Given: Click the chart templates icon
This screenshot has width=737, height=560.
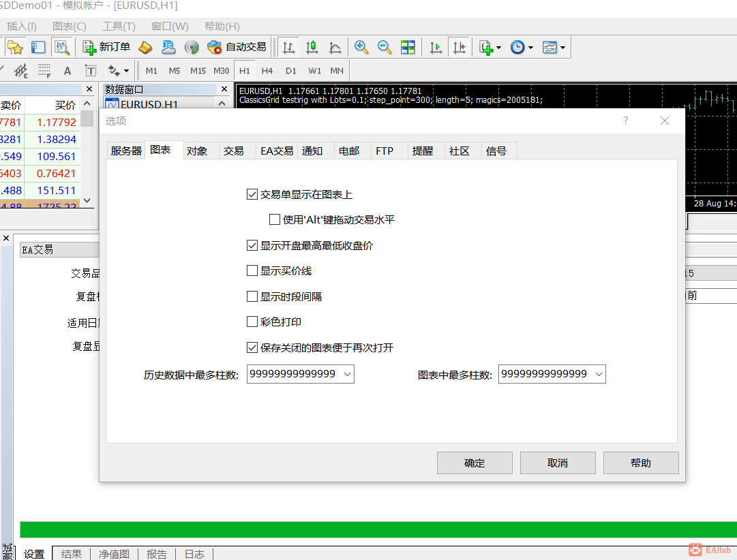Looking at the screenshot, I should coord(550,47).
